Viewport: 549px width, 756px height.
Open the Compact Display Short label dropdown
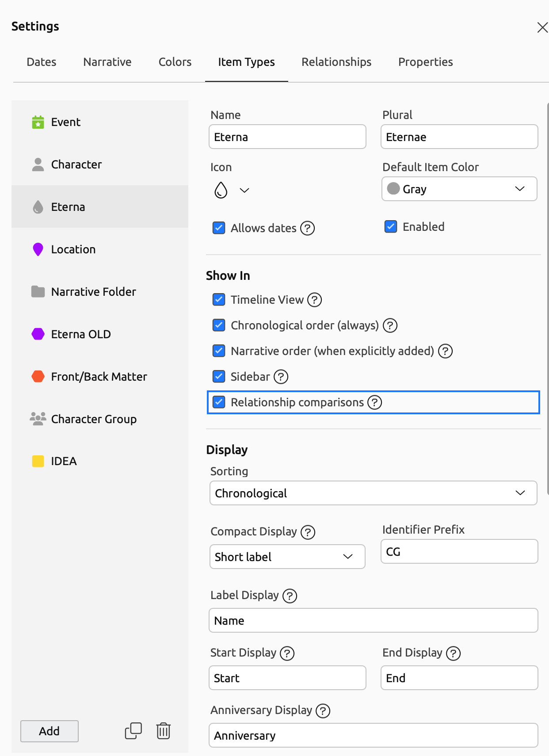[x=287, y=557]
